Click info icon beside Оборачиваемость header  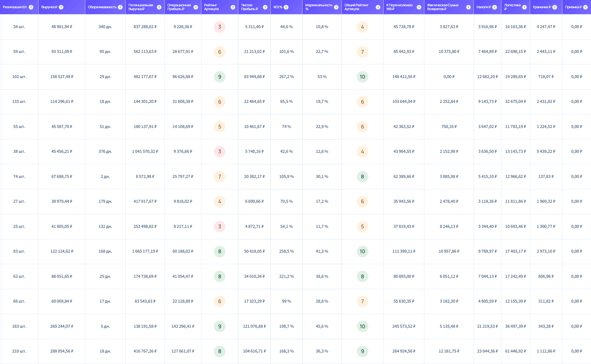(120, 7)
